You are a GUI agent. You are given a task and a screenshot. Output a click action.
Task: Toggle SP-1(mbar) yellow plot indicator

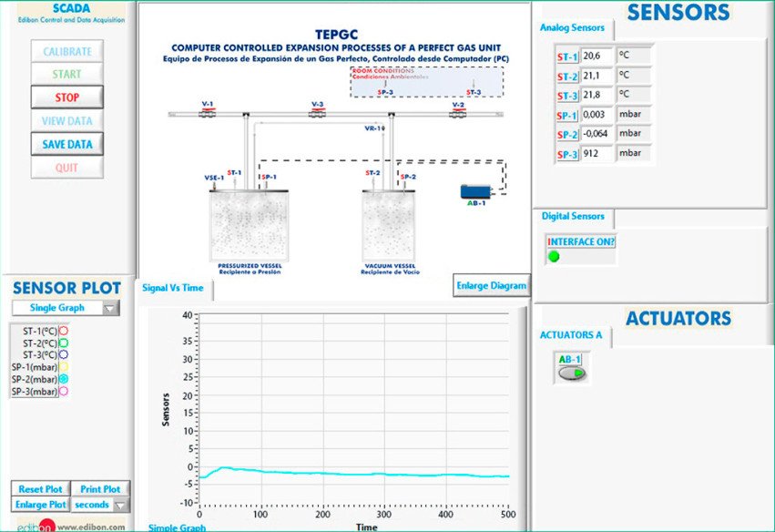64,367
